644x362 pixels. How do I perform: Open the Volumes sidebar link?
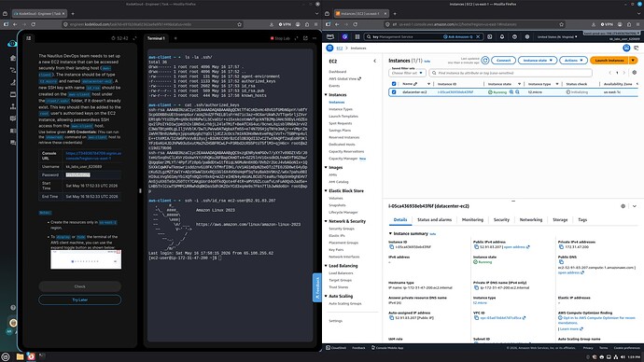coord(336,198)
